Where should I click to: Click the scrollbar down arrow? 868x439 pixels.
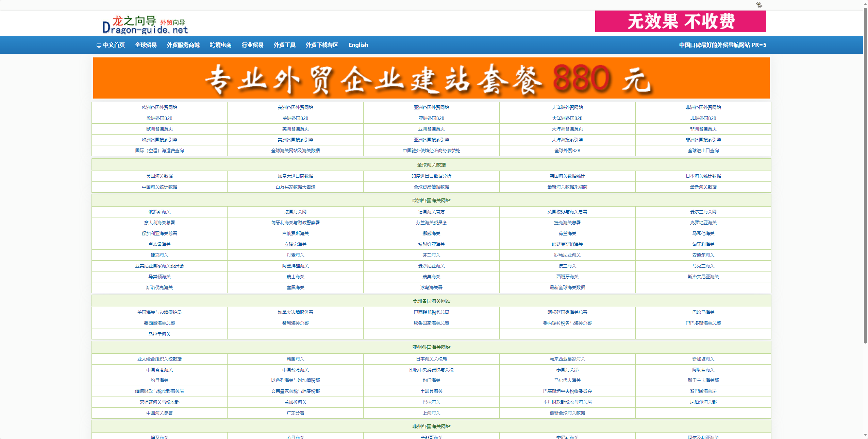(x=865, y=435)
